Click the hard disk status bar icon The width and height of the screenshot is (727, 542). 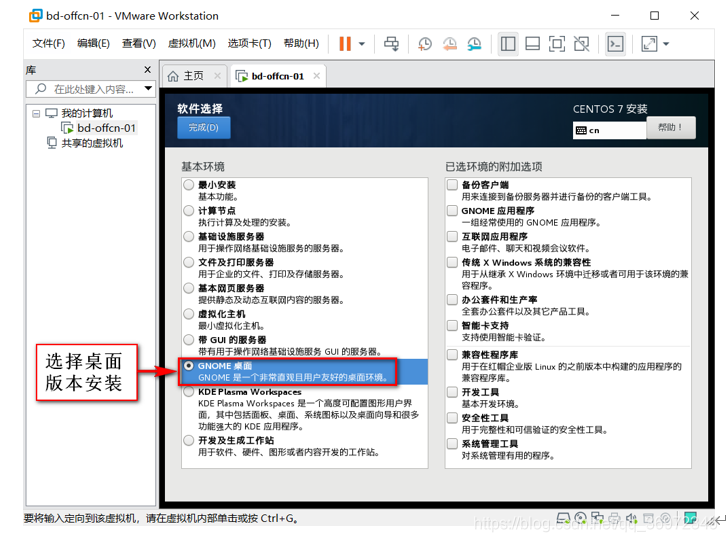(563, 518)
